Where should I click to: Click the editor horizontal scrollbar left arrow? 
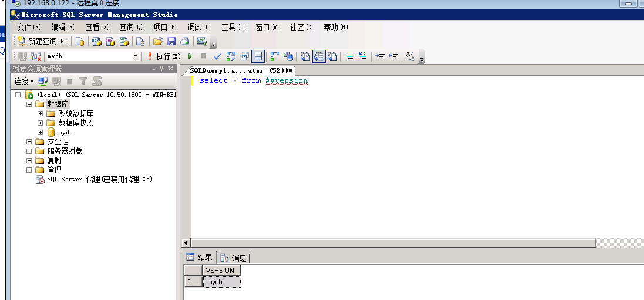[187, 243]
